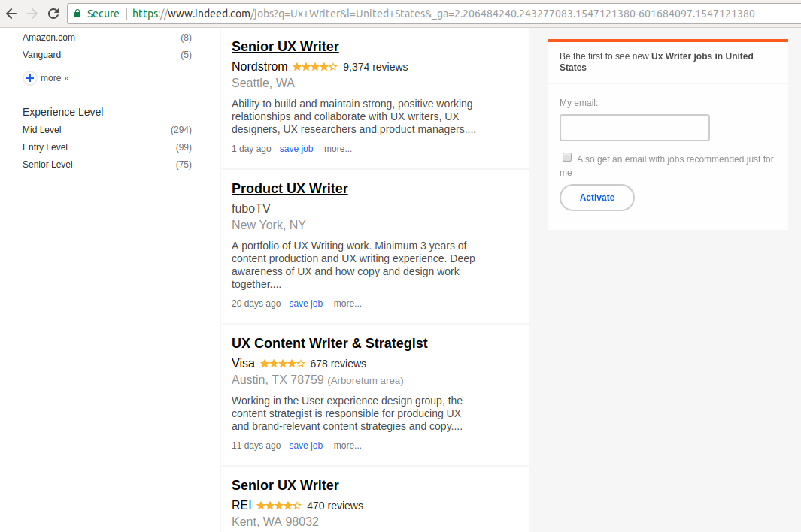Screen dimensions: 801x532
Task: Click the Nordstrom job description snippet
Action: click(x=353, y=116)
